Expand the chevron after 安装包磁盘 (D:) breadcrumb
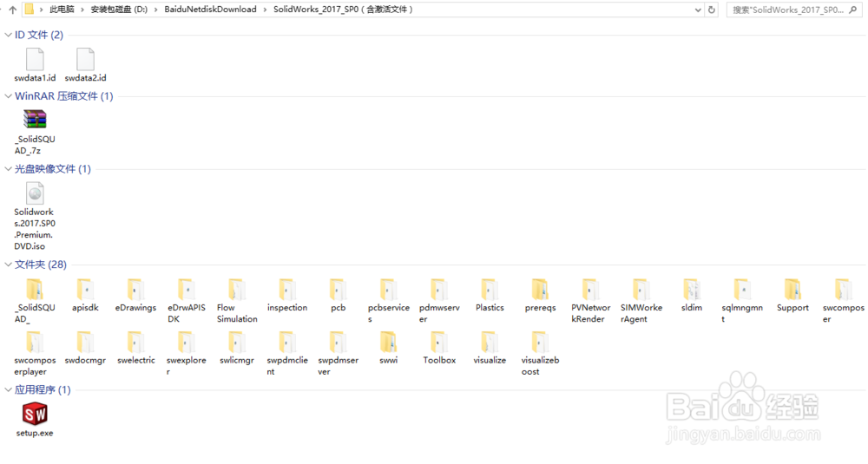Screen dimensions: 868x464 tap(155, 10)
